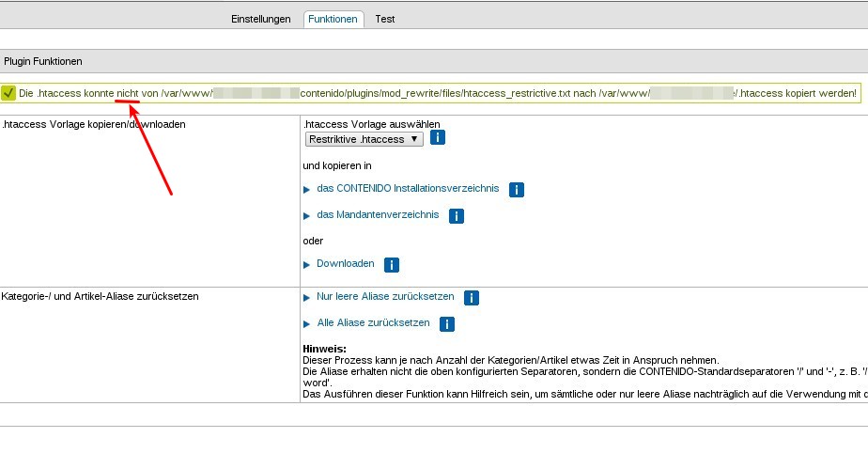Select the Funktionen tab

(333, 19)
